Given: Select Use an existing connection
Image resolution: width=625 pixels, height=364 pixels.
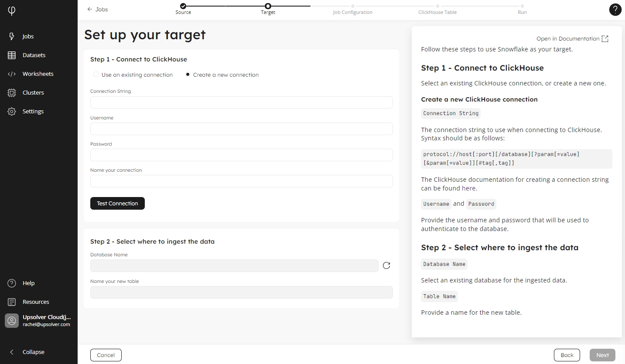Looking at the screenshot, I should point(96,75).
